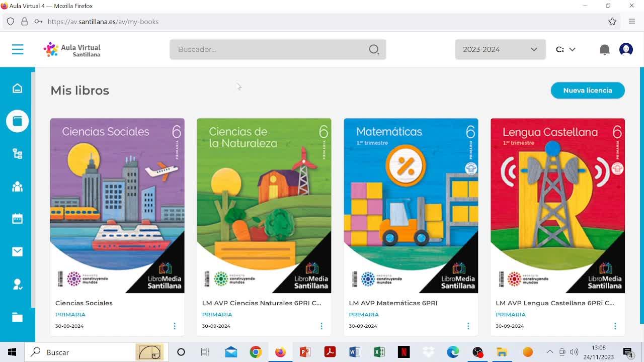Click the 30-09-2024 date under Ciencias Sociales
This screenshot has width=644, height=362.
tap(69, 326)
